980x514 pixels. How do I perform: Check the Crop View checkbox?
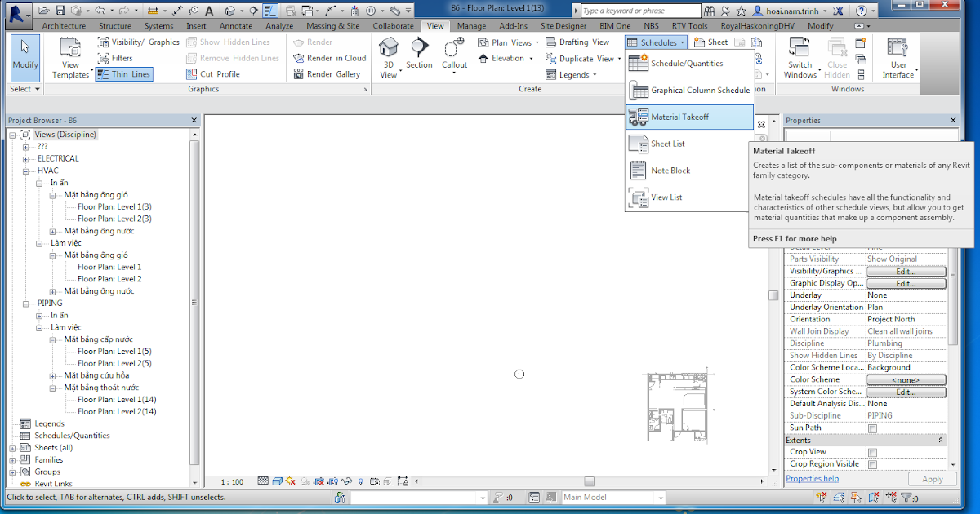pyautogui.click(x=871, y=451)
